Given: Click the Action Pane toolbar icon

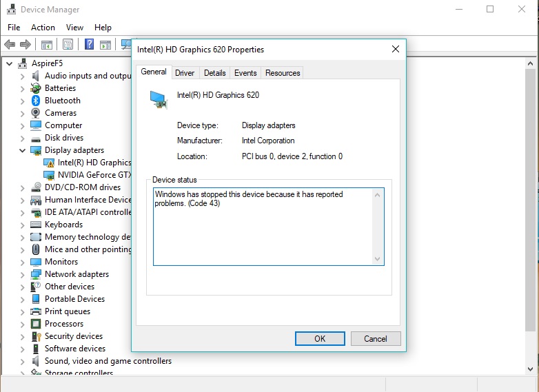Looking at the screenshot, I should (105, 45).
